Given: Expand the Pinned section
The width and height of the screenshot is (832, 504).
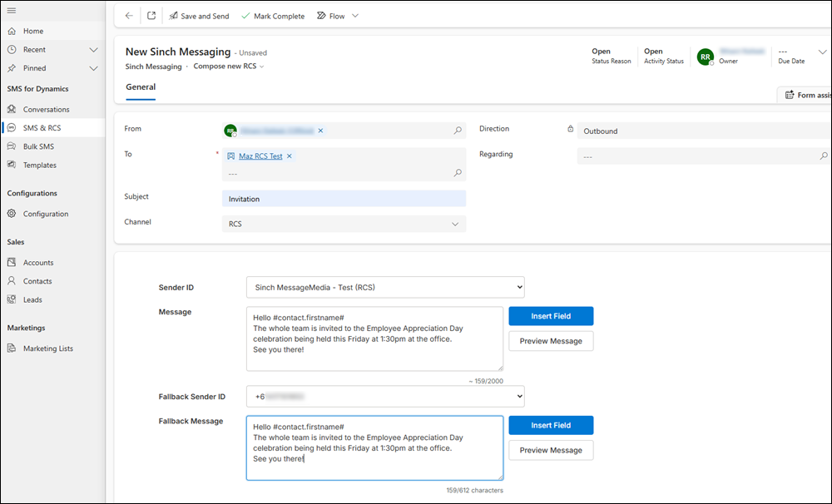Looking at the screenshot, I should coord(93,68).
